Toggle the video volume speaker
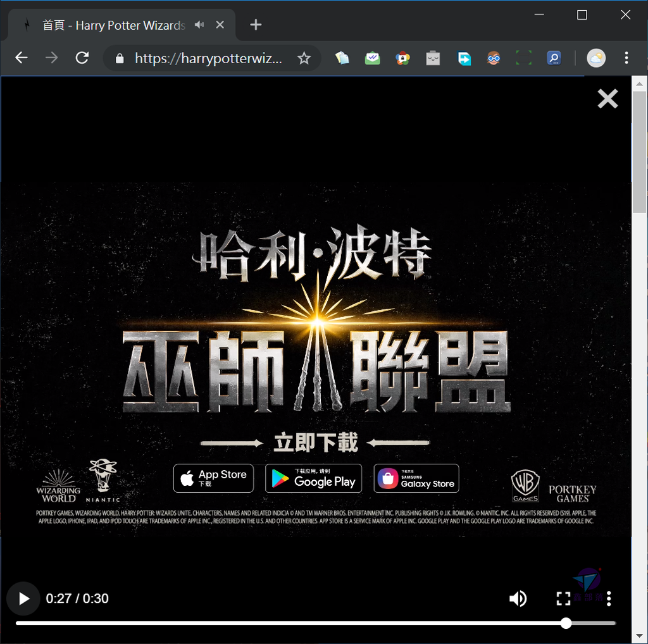The height and width of the screenshot is (644, 648). (x=518, y=598)
